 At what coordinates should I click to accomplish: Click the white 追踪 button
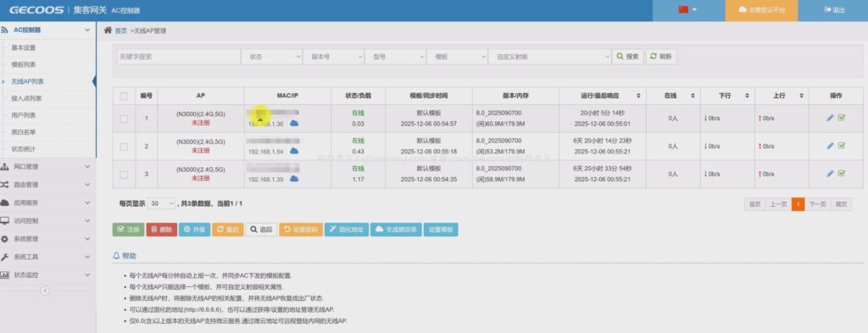[x=261, y=230]
